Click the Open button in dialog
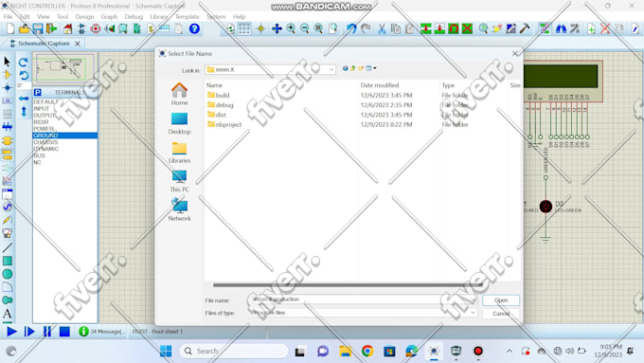 pyautogui.click(x=501, y=300)
